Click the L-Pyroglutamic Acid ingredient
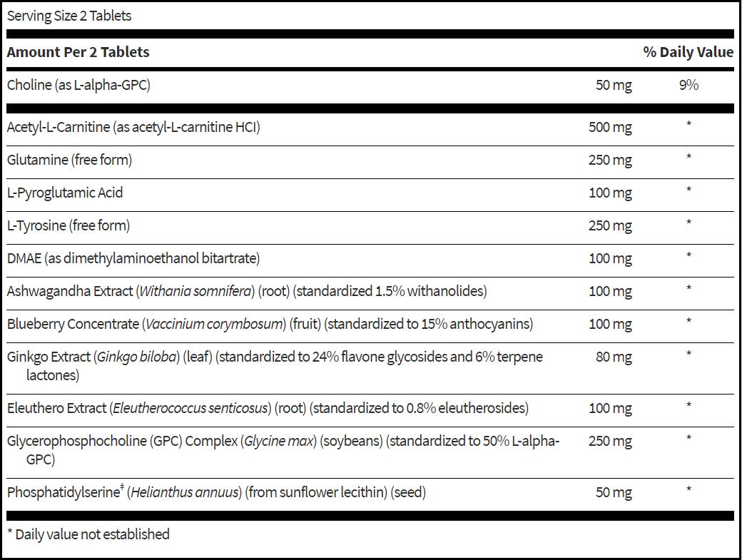This screenshot has width=742, height=560. coord(65,193)
